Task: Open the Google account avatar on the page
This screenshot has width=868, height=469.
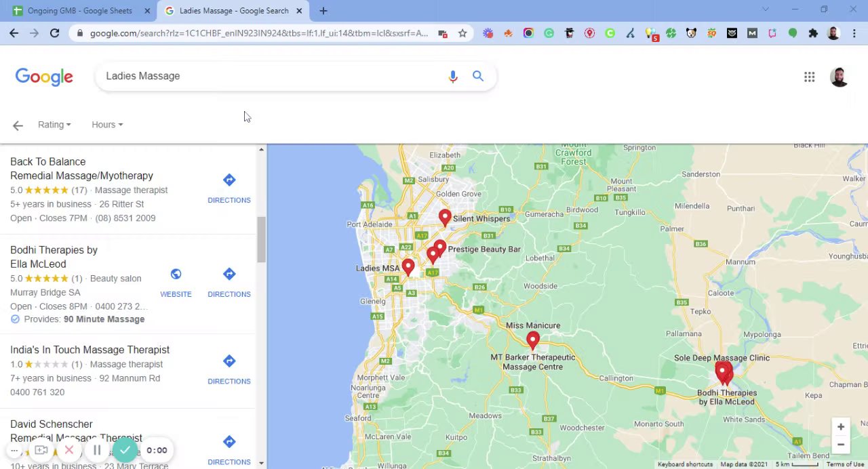Action: pos(839,77)
